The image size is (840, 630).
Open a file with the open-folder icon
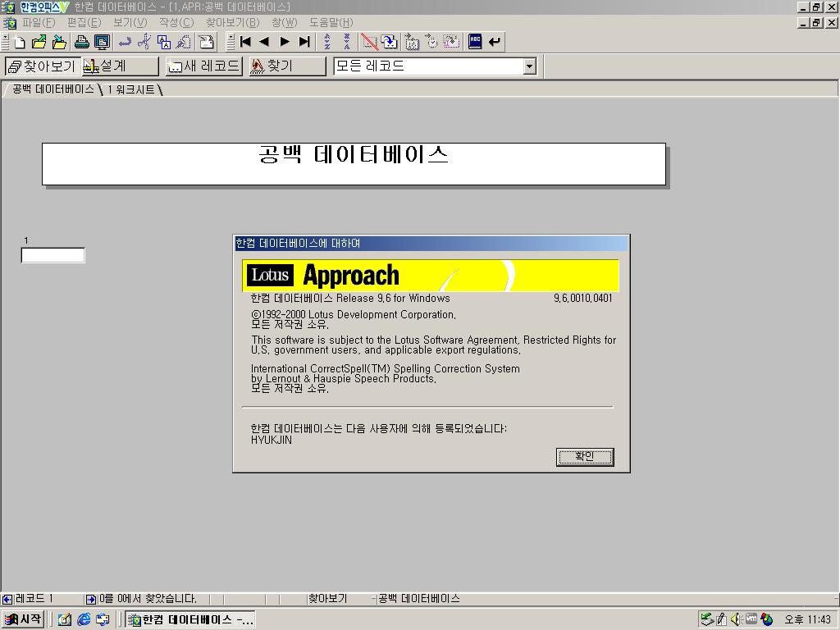point(39,42)
